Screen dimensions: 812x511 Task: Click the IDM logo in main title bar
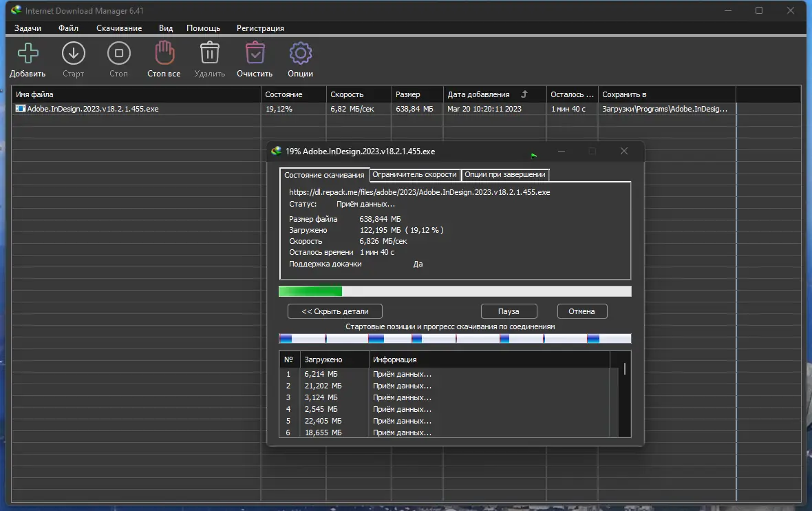[16, 10]
